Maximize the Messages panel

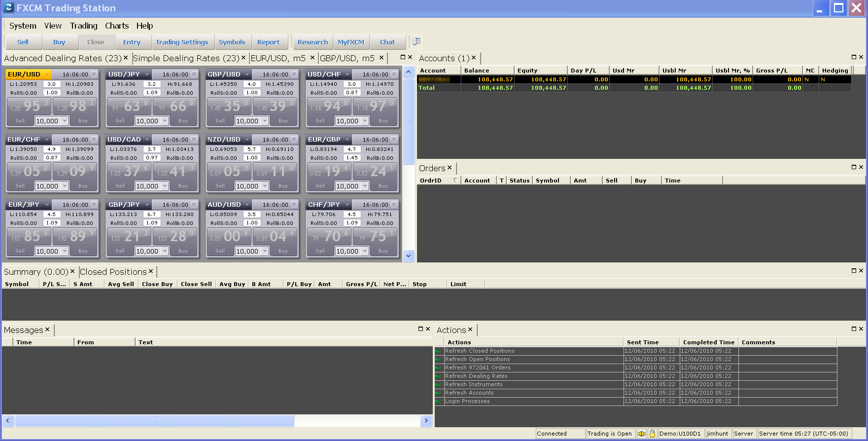421,329
